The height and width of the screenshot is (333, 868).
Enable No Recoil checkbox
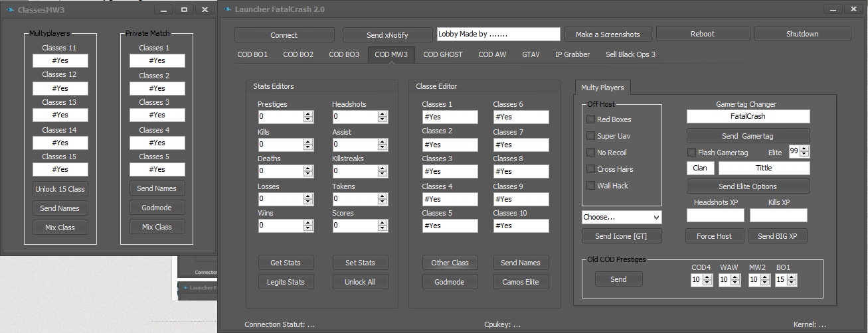click(x=590, y=153)
